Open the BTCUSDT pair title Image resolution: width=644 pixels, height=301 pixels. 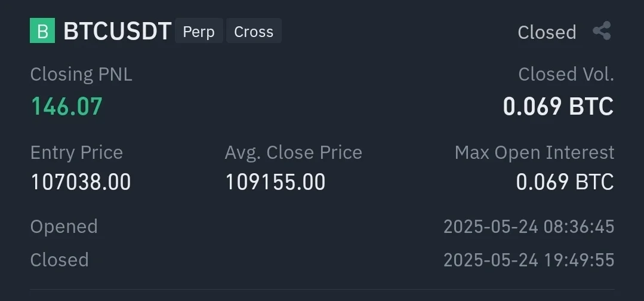pos(118,31)
